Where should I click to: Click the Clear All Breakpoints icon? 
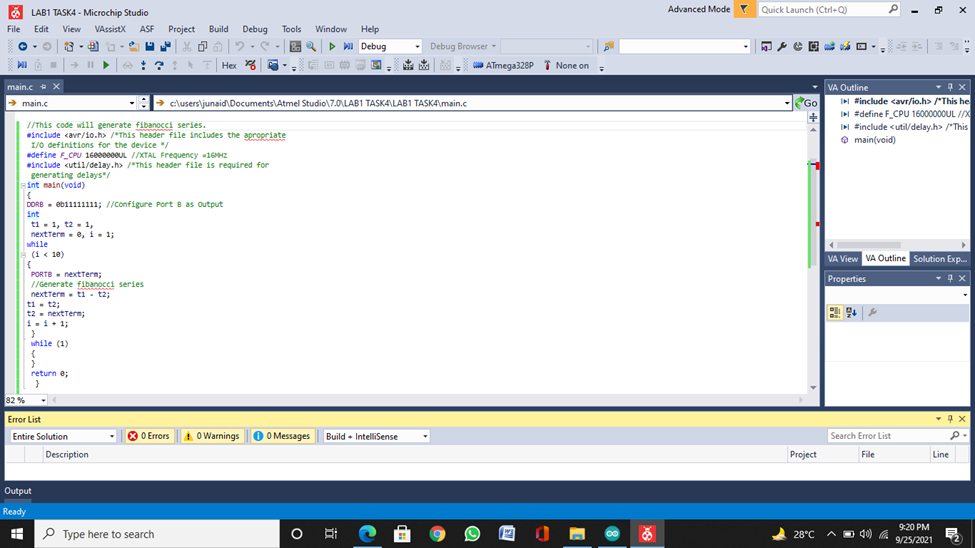pos(251,65)
